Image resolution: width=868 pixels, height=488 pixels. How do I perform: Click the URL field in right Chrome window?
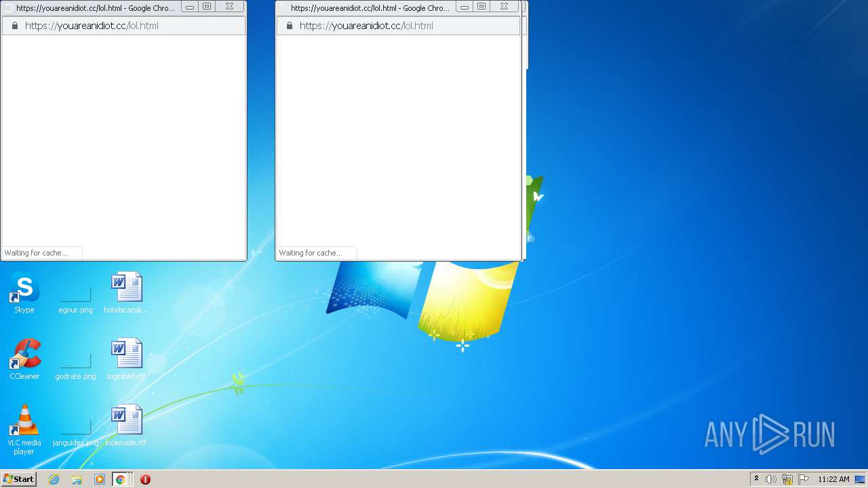[x=398, y=26]
